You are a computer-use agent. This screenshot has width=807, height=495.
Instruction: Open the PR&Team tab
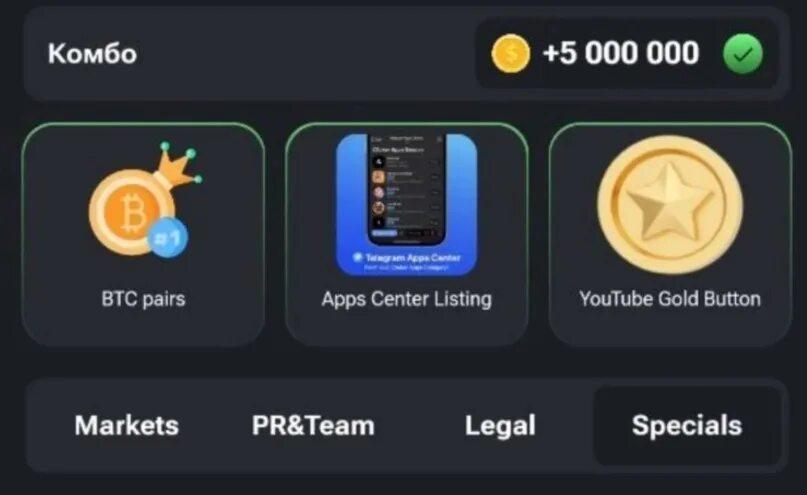tap(313, 426)
